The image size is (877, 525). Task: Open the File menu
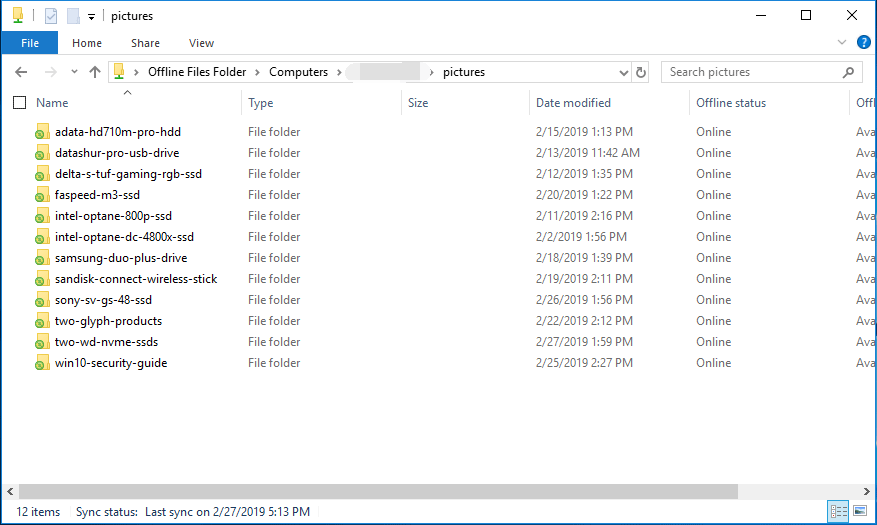[30, 43]
